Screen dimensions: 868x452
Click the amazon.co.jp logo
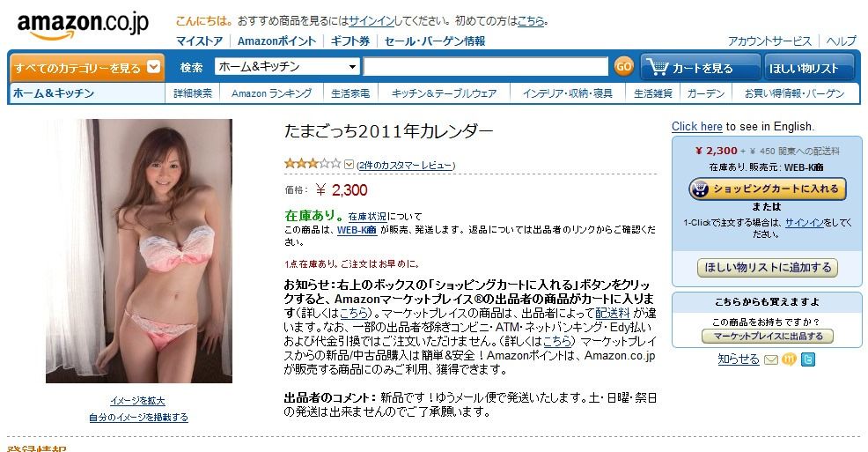[x=83, y=26]
